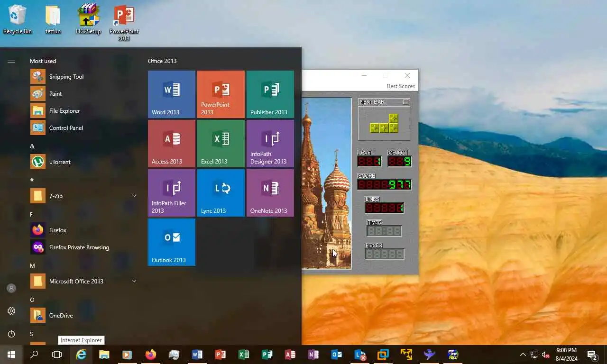Open Firefox from the app list
The width and height of the screenshot is (607, 364).
pos(83,230)
